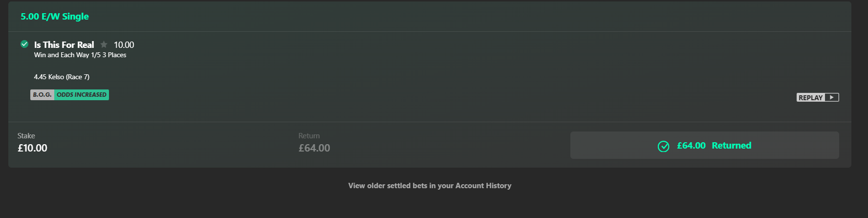Open the 4.45 Kelso (Race 7) event

pyautogui.click(x=62, y=77)
